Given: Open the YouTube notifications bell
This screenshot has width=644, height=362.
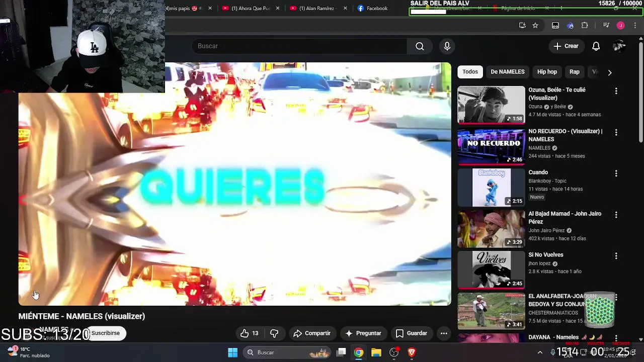Looking at the screenshot, I should 596,46.
